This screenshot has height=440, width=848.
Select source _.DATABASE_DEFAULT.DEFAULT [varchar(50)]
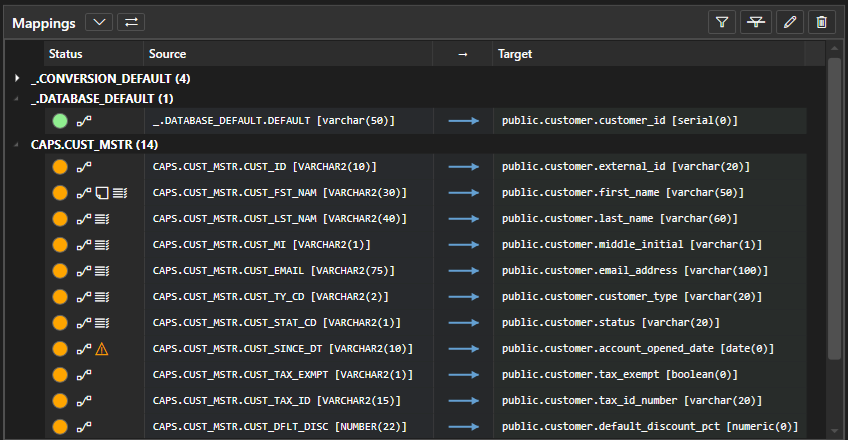274,121
